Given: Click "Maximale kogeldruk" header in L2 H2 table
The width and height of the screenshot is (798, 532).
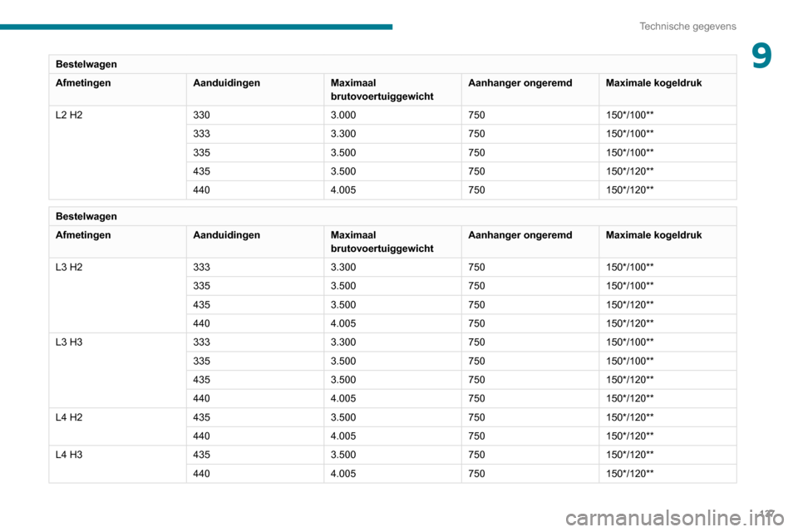Looking at the screenshot, I should (653, 83).
